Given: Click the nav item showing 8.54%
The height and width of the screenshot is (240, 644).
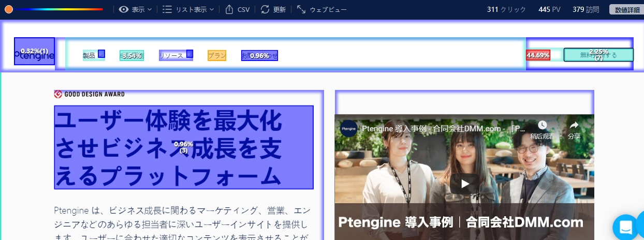Looking at the screenshot, I should 131,55.
